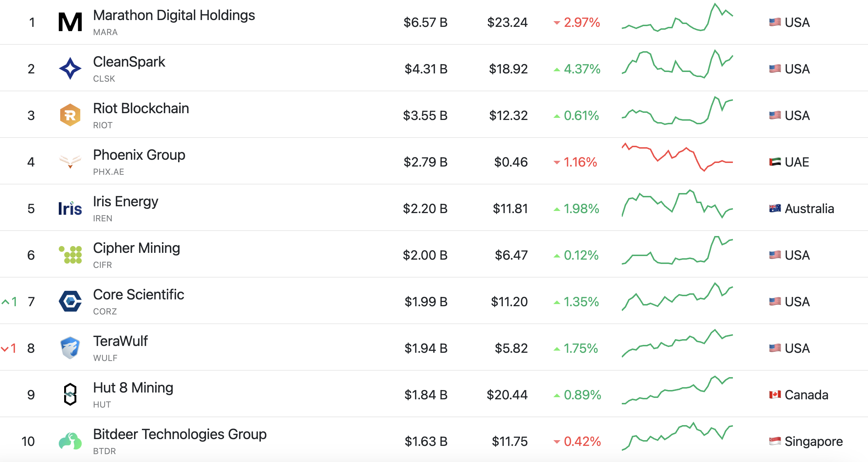
Task: Click the Hut 8 Mining name
Action: click(133, 388)
